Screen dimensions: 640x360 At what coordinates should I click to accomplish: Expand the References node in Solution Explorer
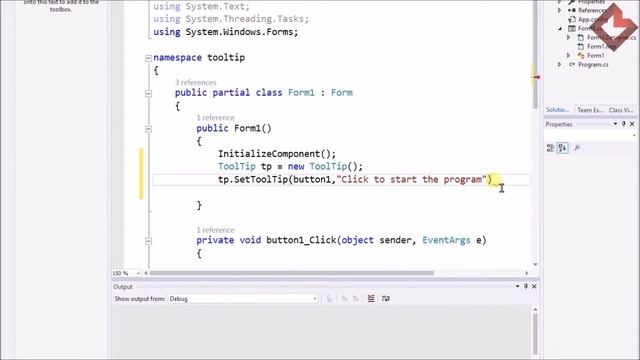pos(560,10)
